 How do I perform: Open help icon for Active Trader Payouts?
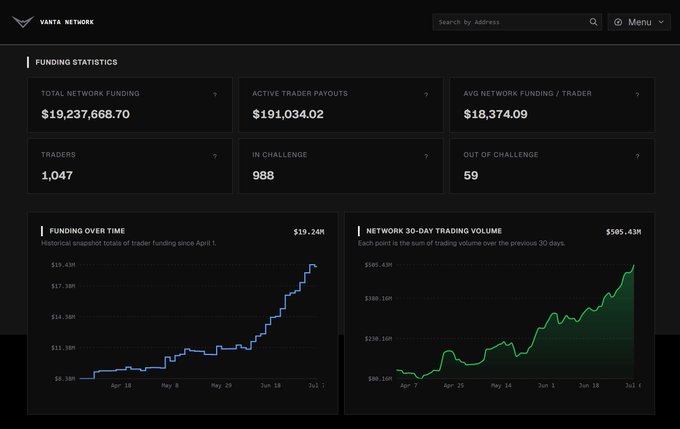[426, 94]
